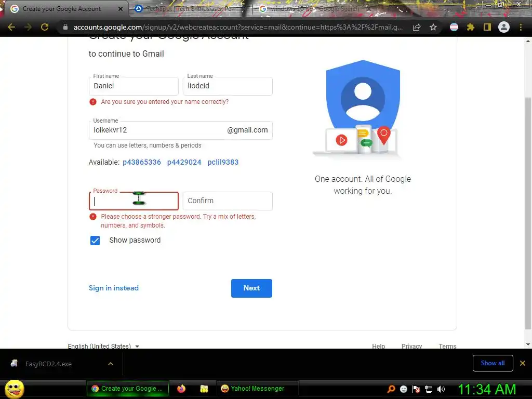Click the scrollbar up arrow

tap(528, 41)
